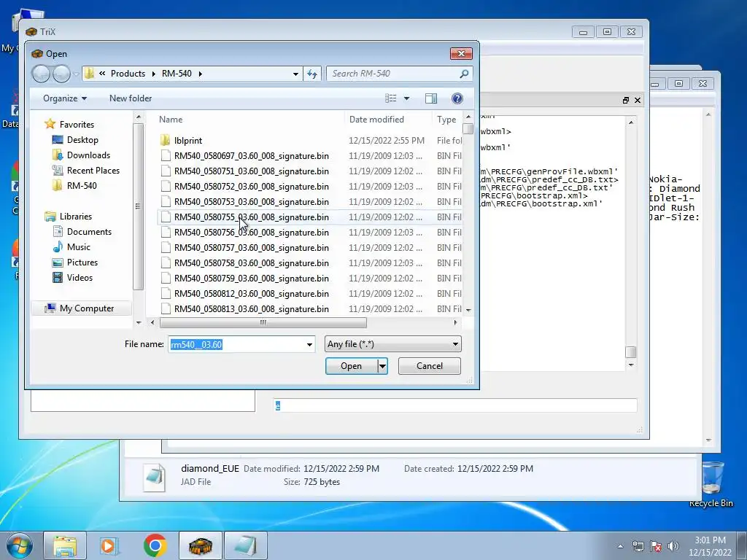This screenshot has width=747, height=560.
Task: Select RM540_0580758_03.60_008_signature.bin
Action: (x=251, y=262)
